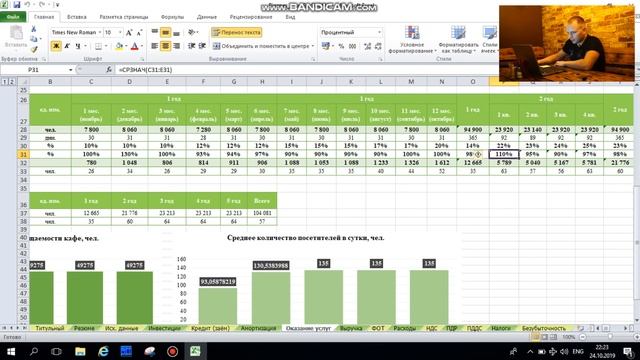Screen dimensions: 640x360
Task: Increase font size with the large A
Action: 129,32
